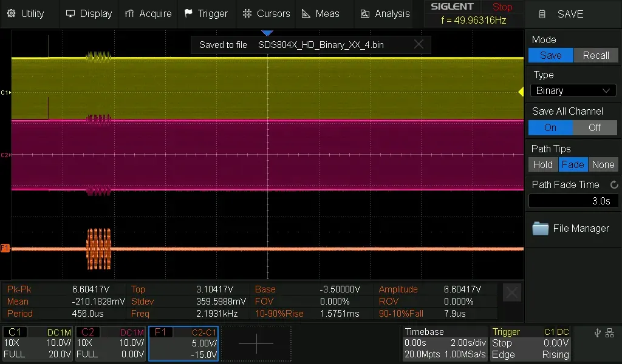Select Recall mode
622x364 pixels.
click(x=595, y=55)
